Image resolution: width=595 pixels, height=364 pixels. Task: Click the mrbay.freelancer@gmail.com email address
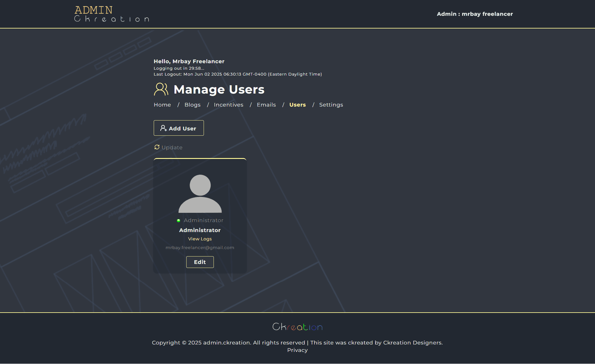[x=200, y=248]
